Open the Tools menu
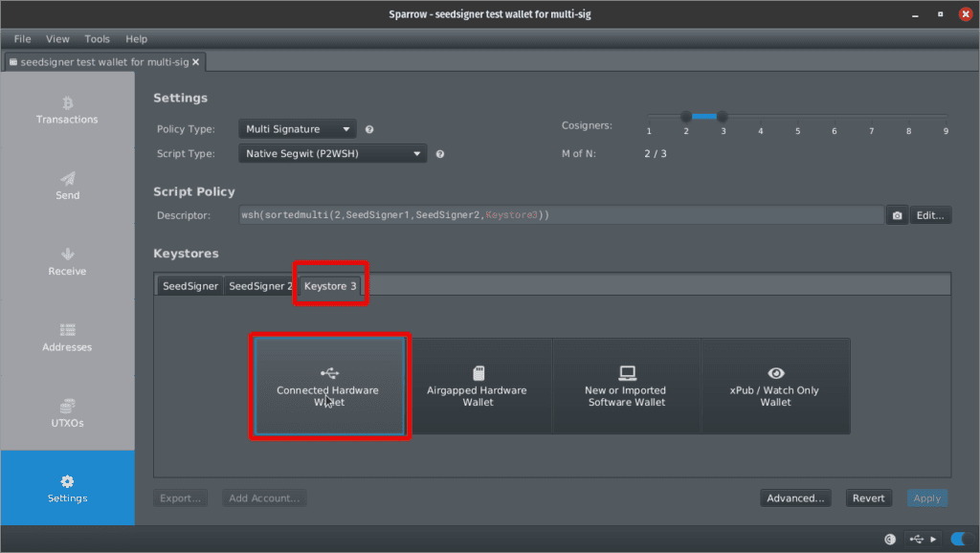 click(x=97, y=38)
